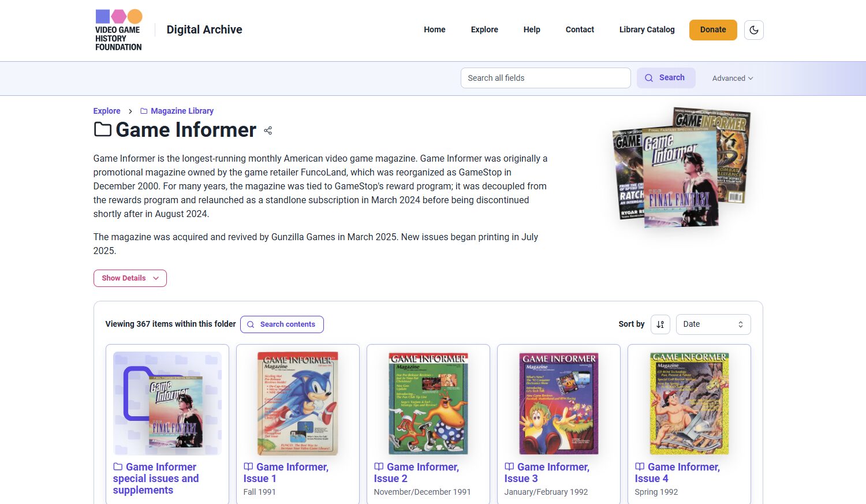Open the Date sort dropdown
866x504 pixels.
click(x=713, y=324)
